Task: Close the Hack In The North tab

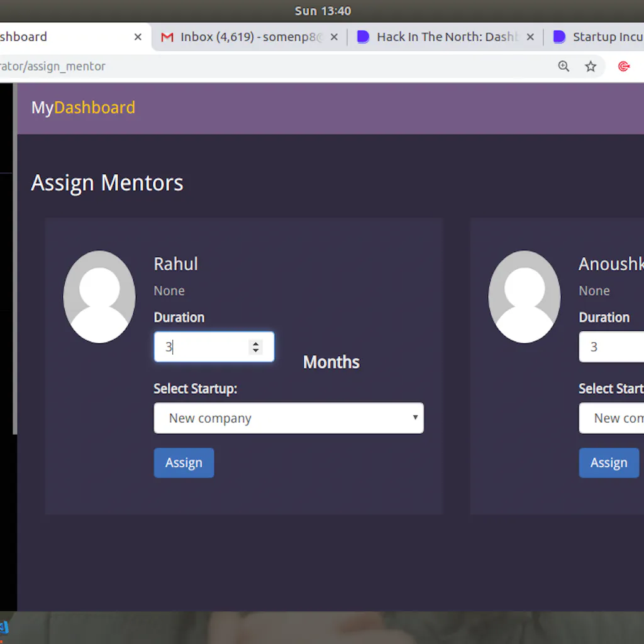Action: 530,37
